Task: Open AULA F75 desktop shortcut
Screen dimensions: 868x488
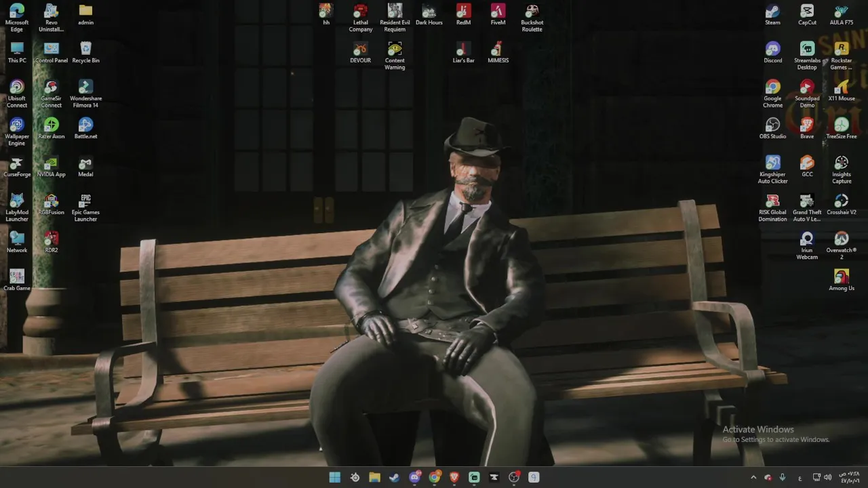Action: coord(842,14)
